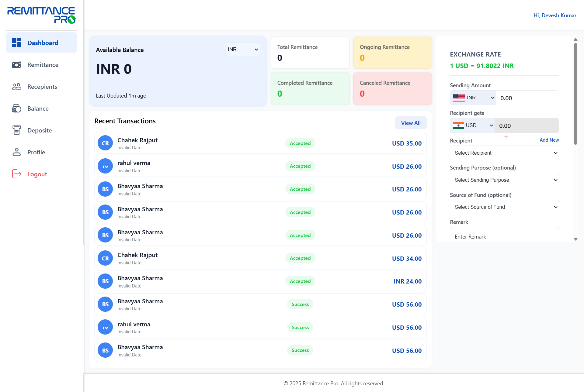This screenshot has width=584, height=392.
Task: Click the Enter Remark input field
Action: 504,236
